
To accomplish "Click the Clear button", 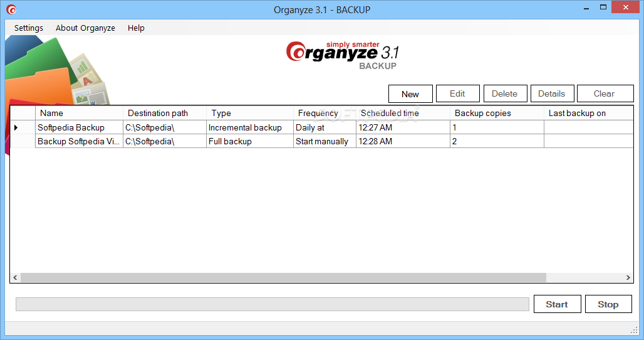I will (x=605, y=93).
